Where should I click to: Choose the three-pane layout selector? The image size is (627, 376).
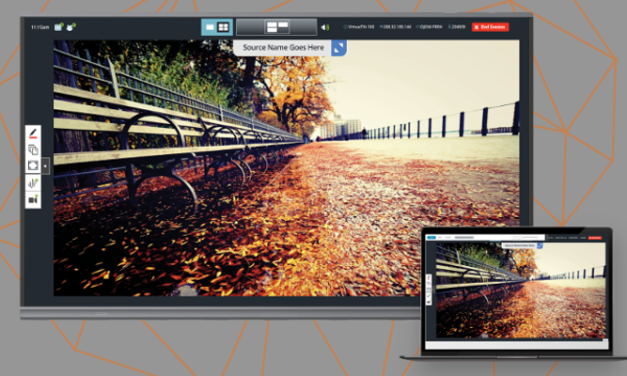[277, 27]
